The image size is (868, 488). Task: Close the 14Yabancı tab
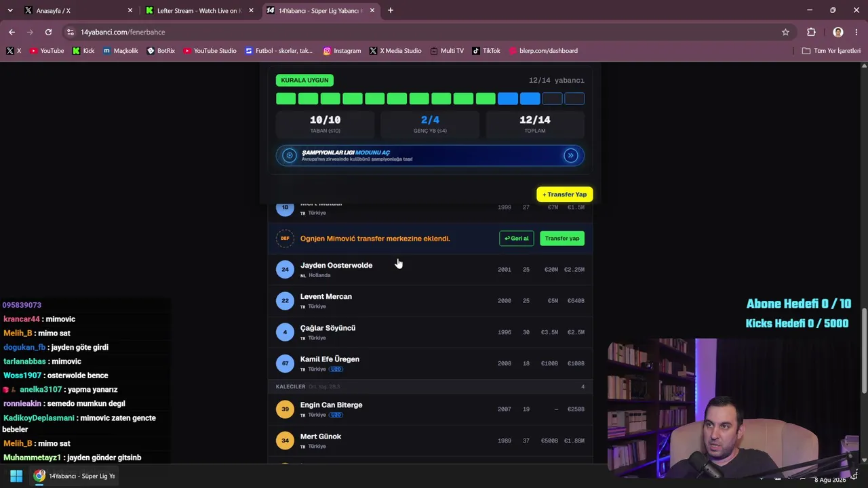pyautogui.click(x=372, y=10)
